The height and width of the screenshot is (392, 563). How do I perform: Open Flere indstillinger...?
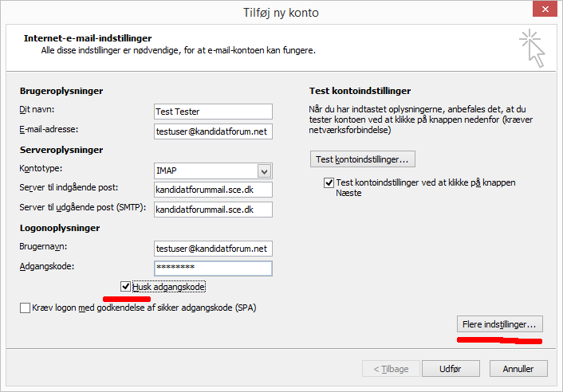coord(499,324)
